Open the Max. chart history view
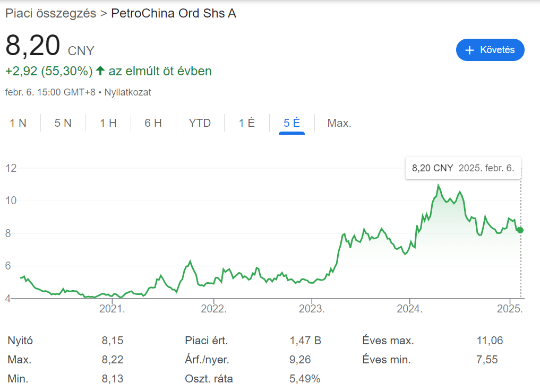The image size is (540, 392). tap(339, 123)
